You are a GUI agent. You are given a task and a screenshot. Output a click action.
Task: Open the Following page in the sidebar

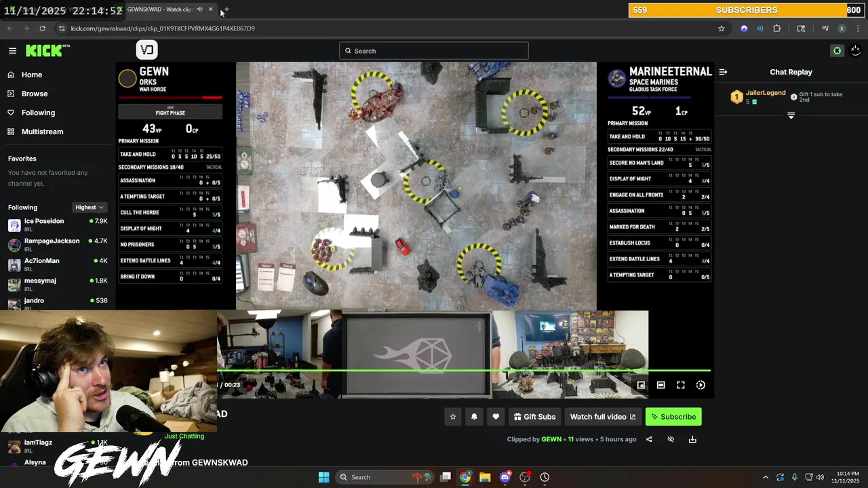[38, 113]
